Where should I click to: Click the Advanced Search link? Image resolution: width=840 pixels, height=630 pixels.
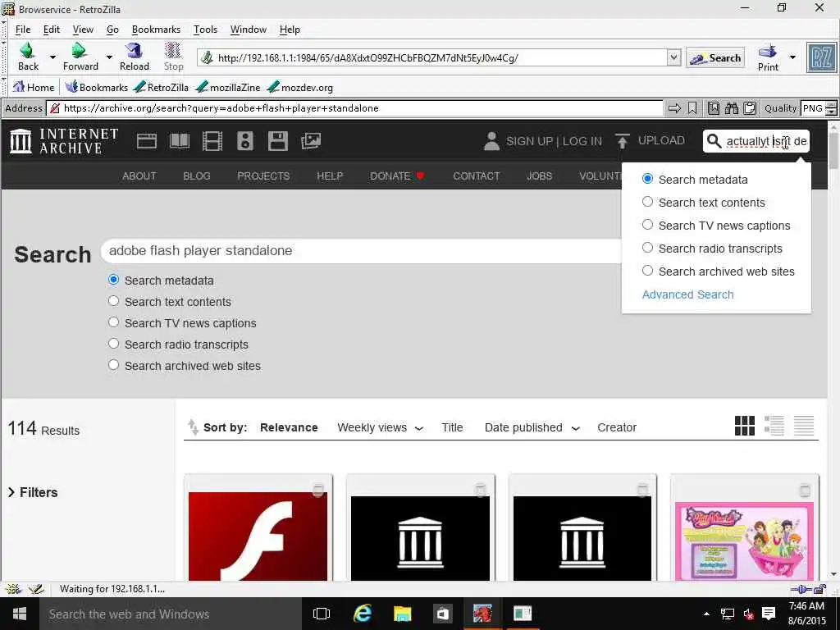(x=688, y=294)
